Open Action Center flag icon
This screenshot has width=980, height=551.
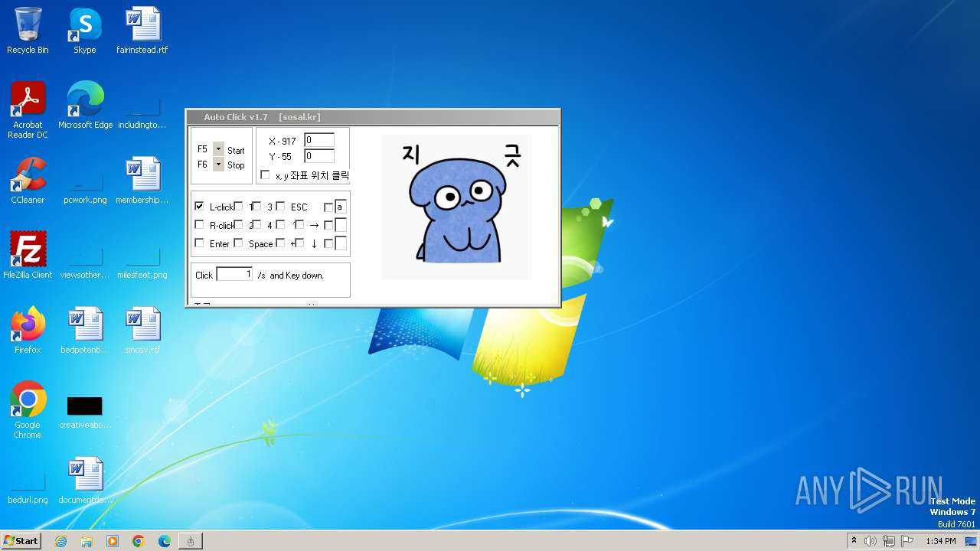tap(907, 541)
